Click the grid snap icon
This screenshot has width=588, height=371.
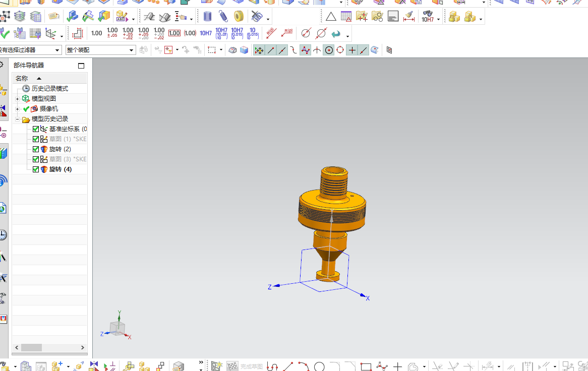[x=389, y=50]
